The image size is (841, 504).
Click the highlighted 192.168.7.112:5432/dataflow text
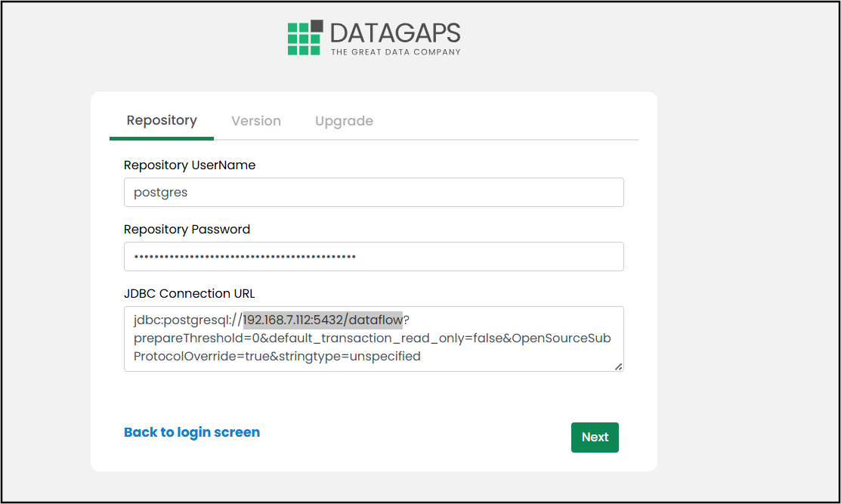[x=323, y=320]
